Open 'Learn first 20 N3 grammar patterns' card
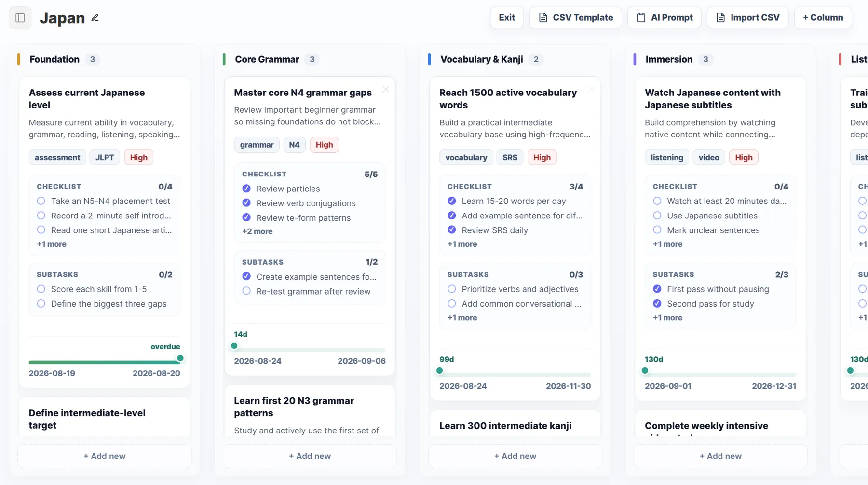Screen dimensions: 868x485 (310, 411)
